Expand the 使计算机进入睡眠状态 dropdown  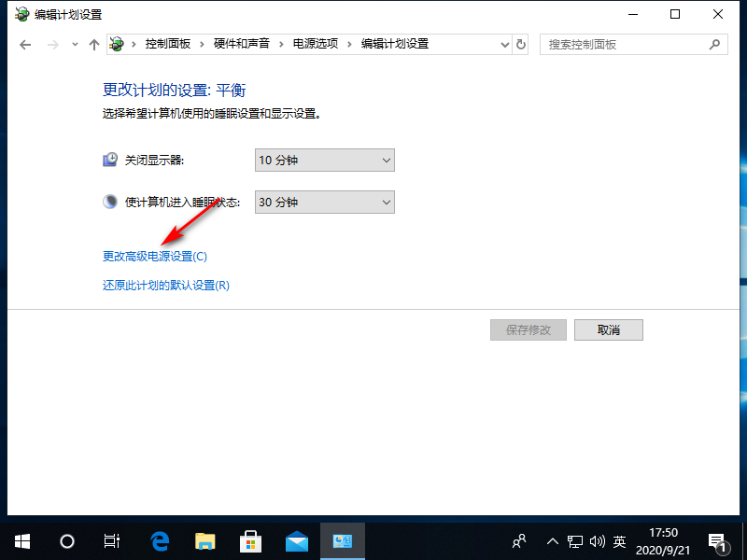325,203
